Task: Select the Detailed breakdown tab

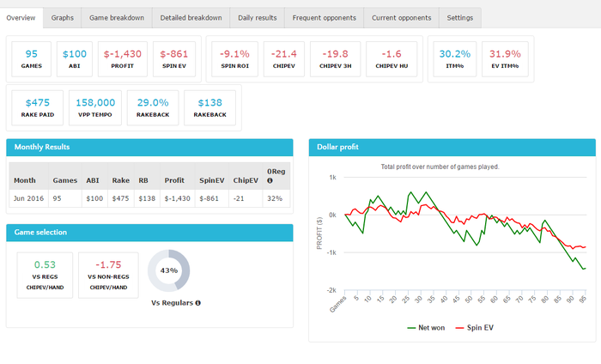Action: (x=191, y=18)
